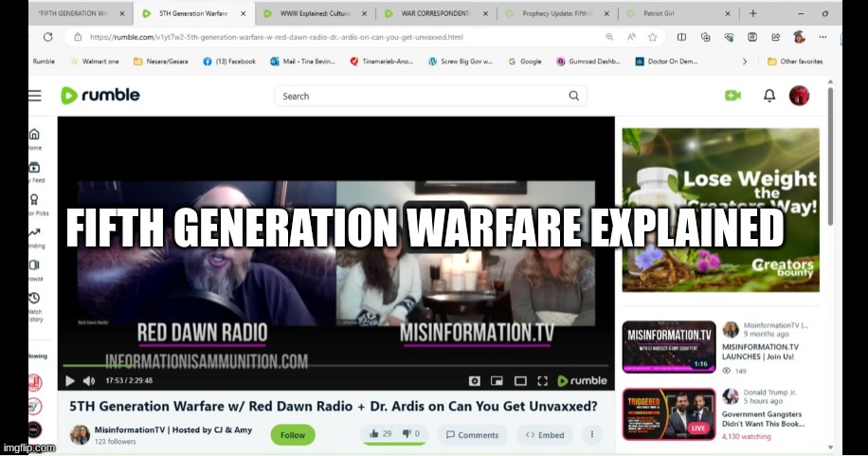Toggle browser split screen icon
Viewport: 868px width, 456px height.
[x=681, y=37]
